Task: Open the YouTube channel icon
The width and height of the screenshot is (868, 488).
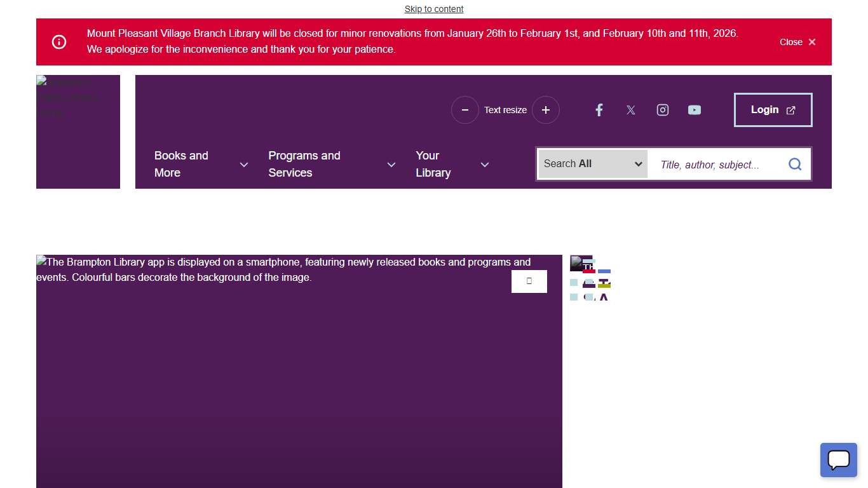Action: (x=694, y=110)
